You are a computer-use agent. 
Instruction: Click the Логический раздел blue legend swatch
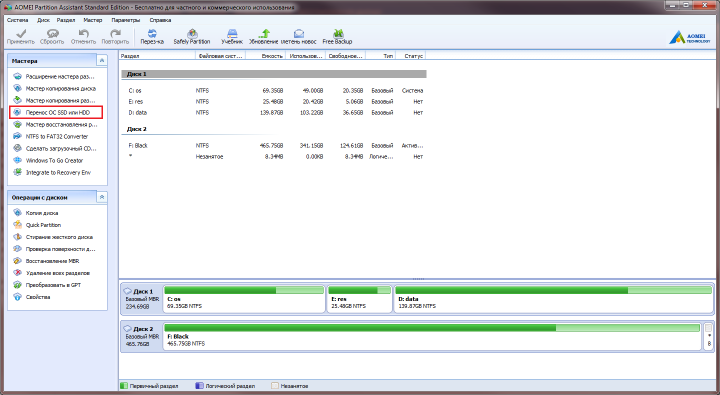coord(199,386)
